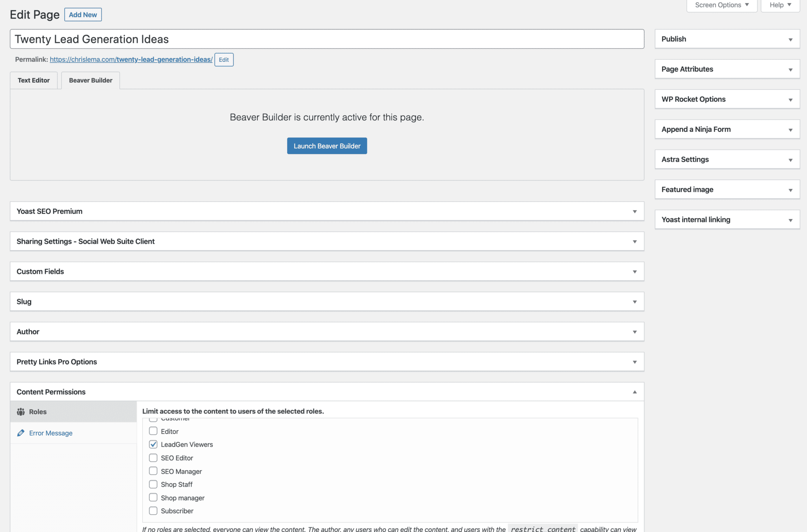Click into the page title field
This screenshot has width=807, height=532.
click(x=327, y=39)
